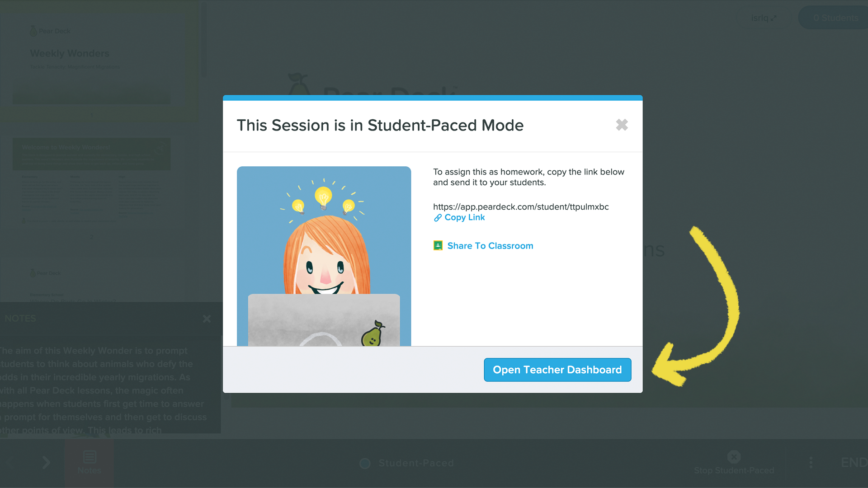Screen dimensions: 868x488
Task: Open Teacher Dashboard
Action: [x=557, y=370]
